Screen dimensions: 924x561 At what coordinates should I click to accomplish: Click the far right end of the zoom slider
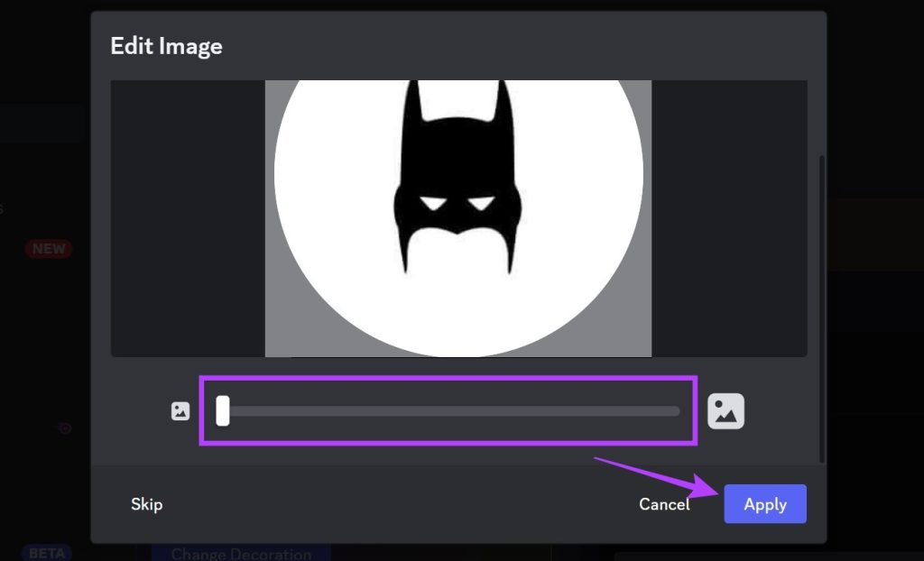point(677,410)
